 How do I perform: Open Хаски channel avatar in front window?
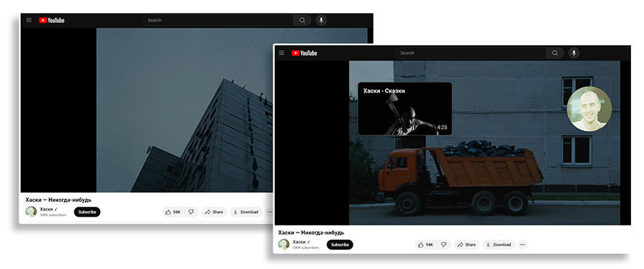tap(284, 245)
